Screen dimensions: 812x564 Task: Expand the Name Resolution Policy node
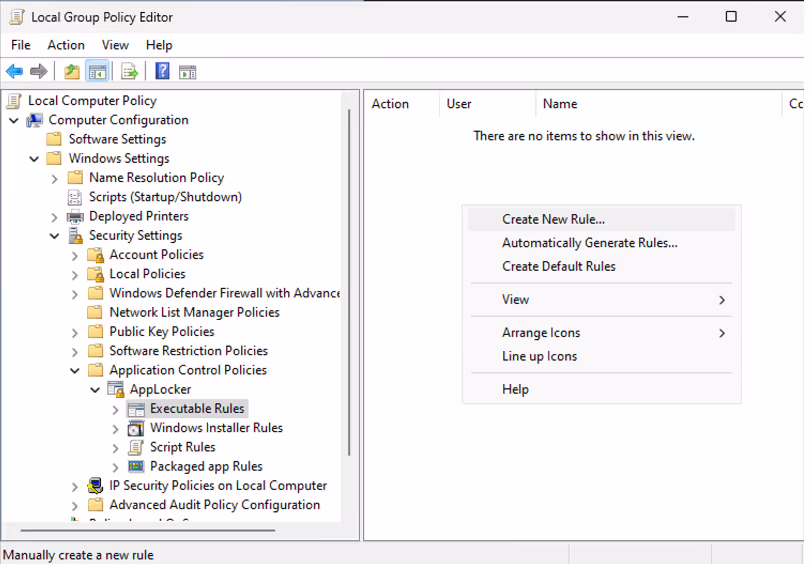click(x=54, y=179)
